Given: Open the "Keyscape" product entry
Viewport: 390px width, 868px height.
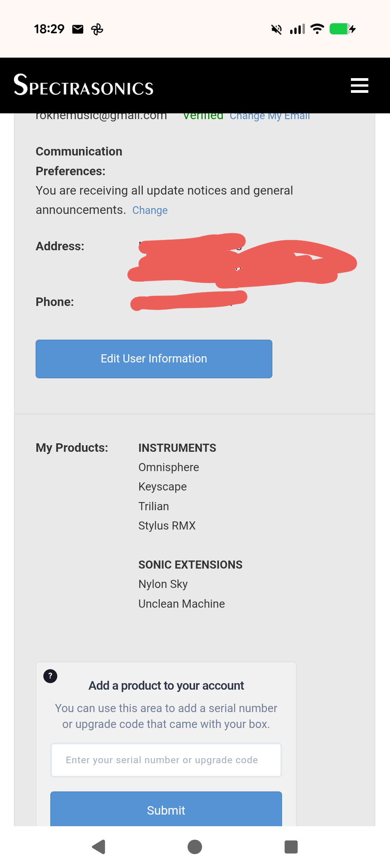Looking at the screenshot, I should pyautogui.click(x=162, y=487).
